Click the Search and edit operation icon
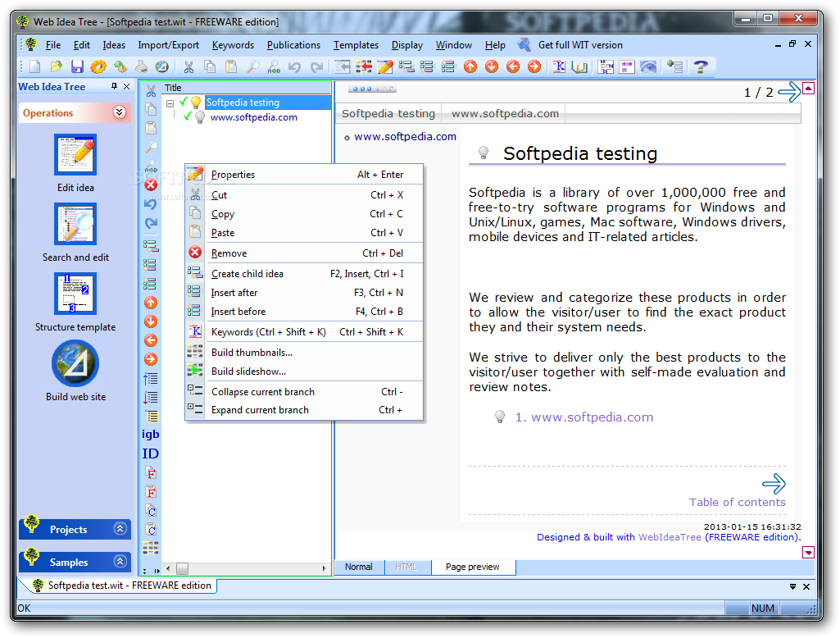 [x=75, y=224]
